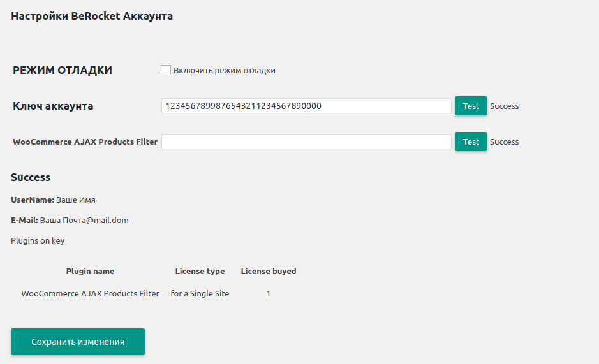Click the 'License buyed' column header
This screenshot has height=364, width=599.
tap(268, 272)
